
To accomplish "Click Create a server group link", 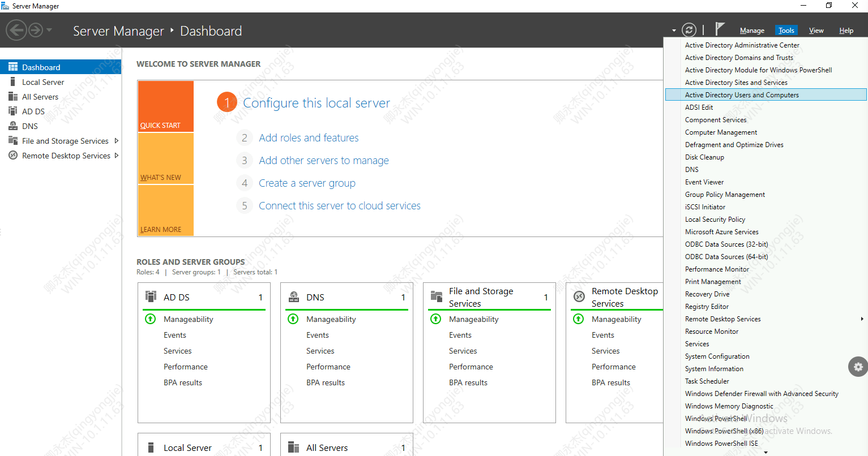I will tap(307, 183).
